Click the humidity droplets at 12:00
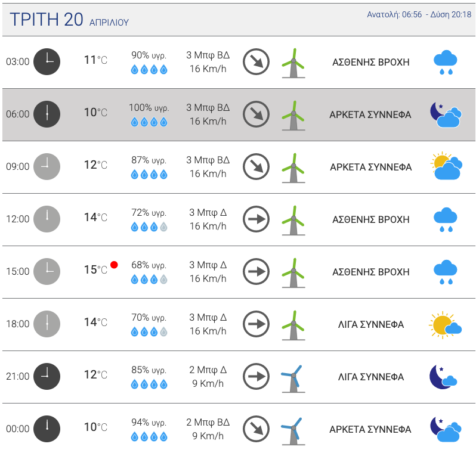The height and width of the screenshot is (453, 476). pyautogui.click(x=149, y=226)
